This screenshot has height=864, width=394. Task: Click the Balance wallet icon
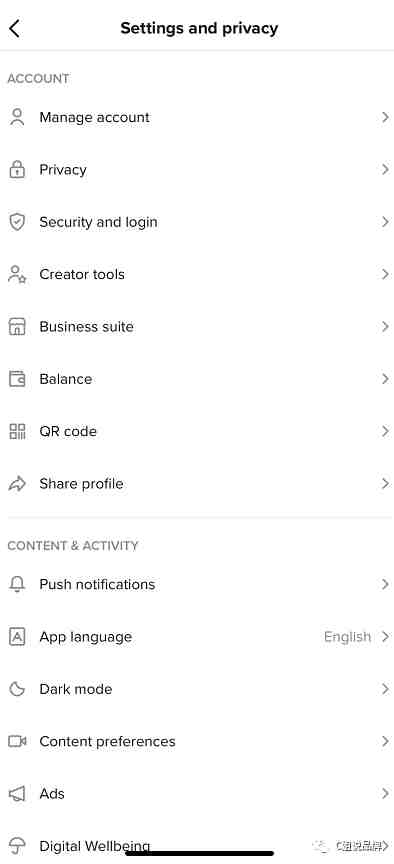(17, 379)
